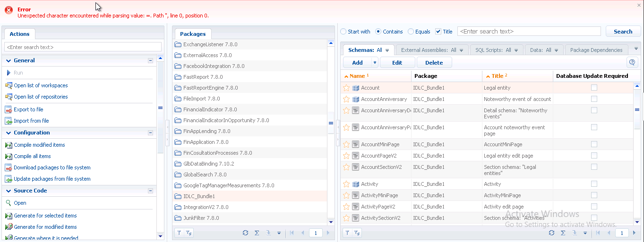Click the Delete button
Screen dimensions: 644x242
pyautogui.click(x=434, y=63)
